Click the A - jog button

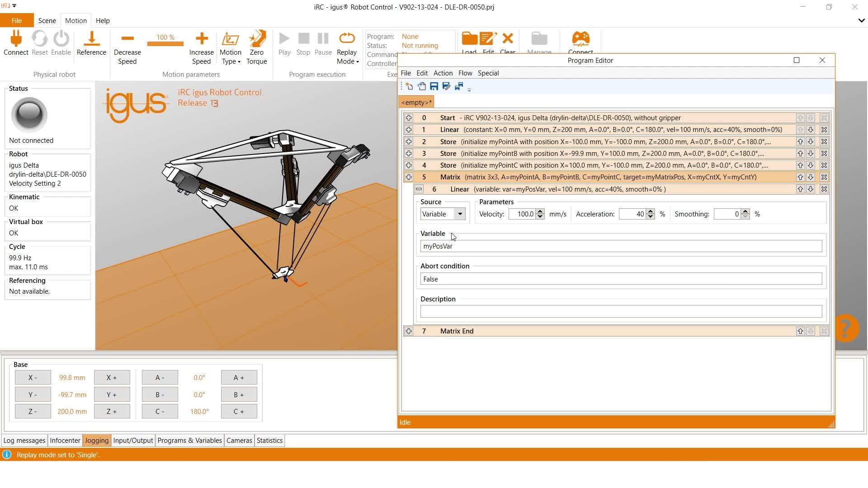click(x=160, y=378)
